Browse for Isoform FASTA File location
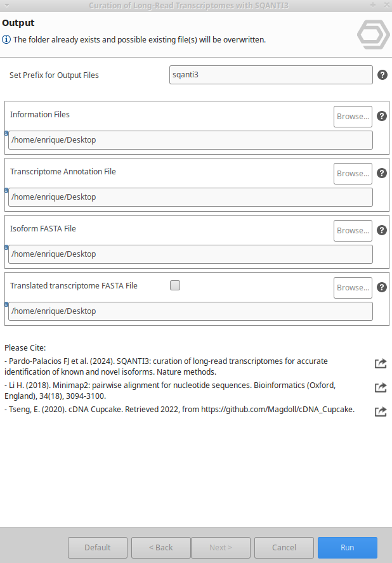 [353, 231]
